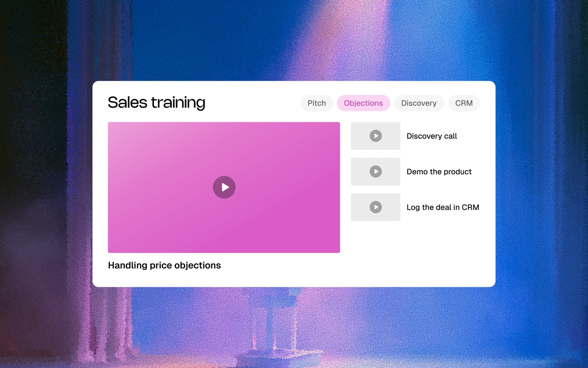Click the 'Discovery call' title text

[432, 136]
